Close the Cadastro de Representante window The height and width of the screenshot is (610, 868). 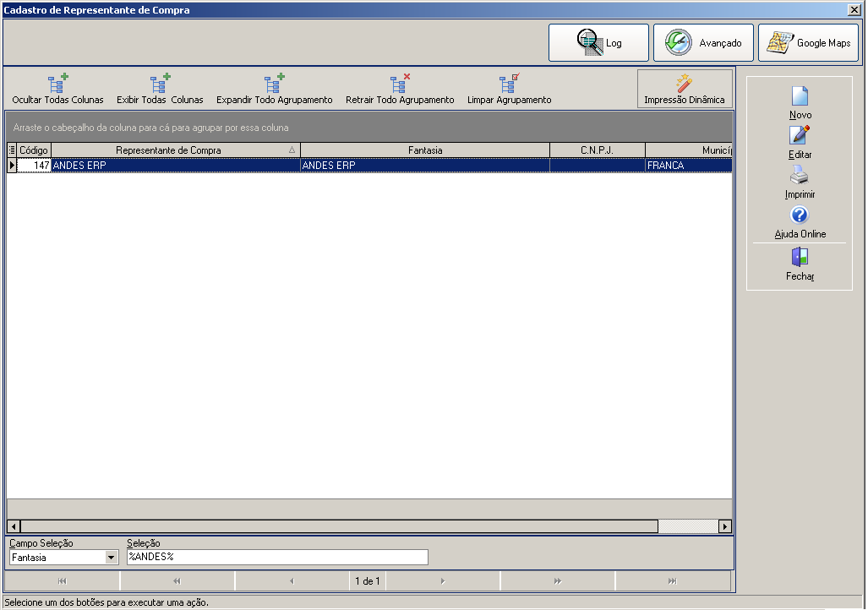pyautogui.click(x=854, y=10)
